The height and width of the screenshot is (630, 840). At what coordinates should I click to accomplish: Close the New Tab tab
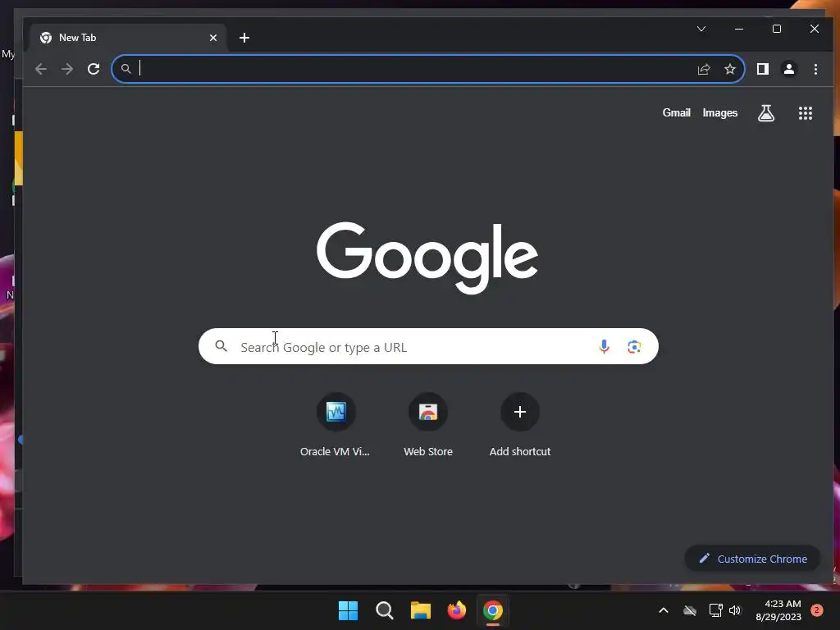point(213,38)
